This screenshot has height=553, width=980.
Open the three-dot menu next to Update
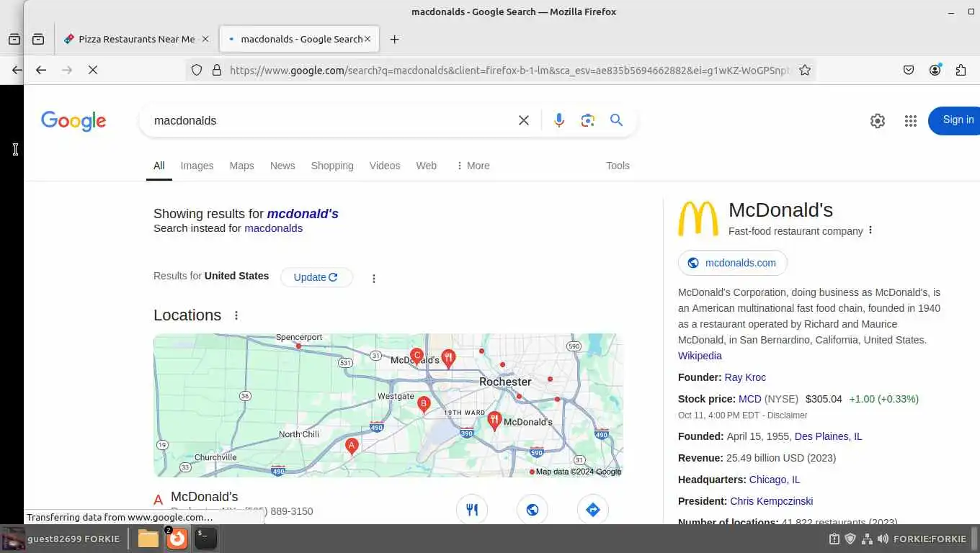[x=373, y=279]
